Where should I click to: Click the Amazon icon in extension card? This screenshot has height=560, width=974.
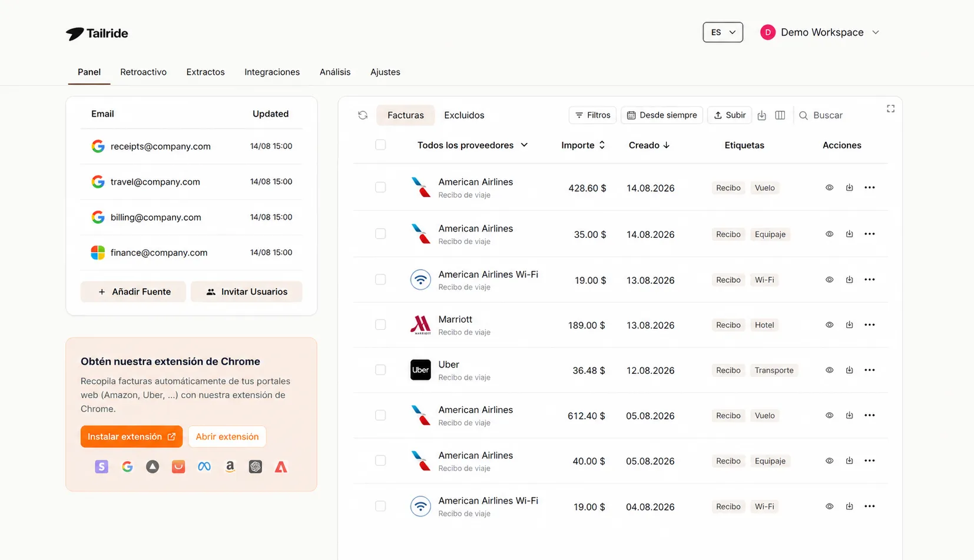pos(230,467)
